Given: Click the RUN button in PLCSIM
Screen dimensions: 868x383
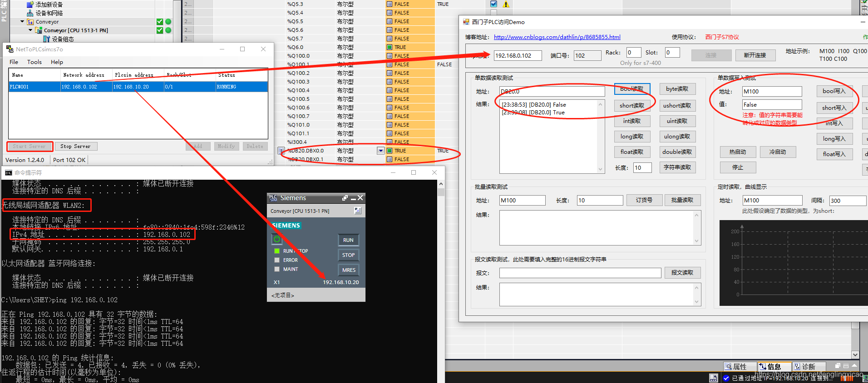Looking at the screenshot, I should (x=348, y=240).
